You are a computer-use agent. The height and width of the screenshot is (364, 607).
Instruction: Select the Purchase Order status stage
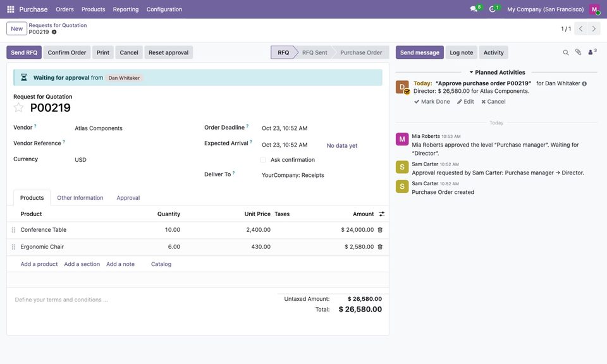click(361, 52)
